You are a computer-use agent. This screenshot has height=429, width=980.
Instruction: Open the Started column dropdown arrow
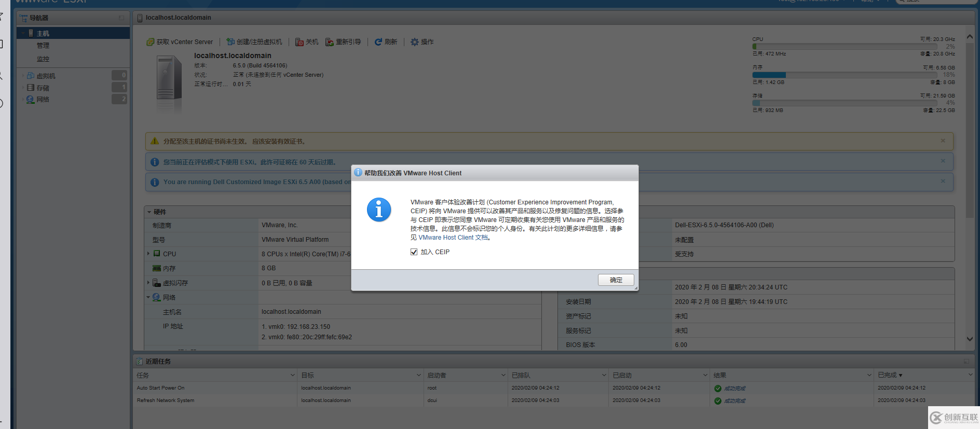[705, 375]
